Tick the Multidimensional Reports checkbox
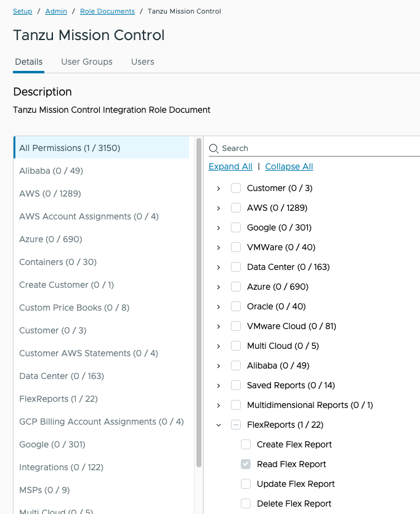This screenshot has height=514, width=420. [x=236, y=405]
